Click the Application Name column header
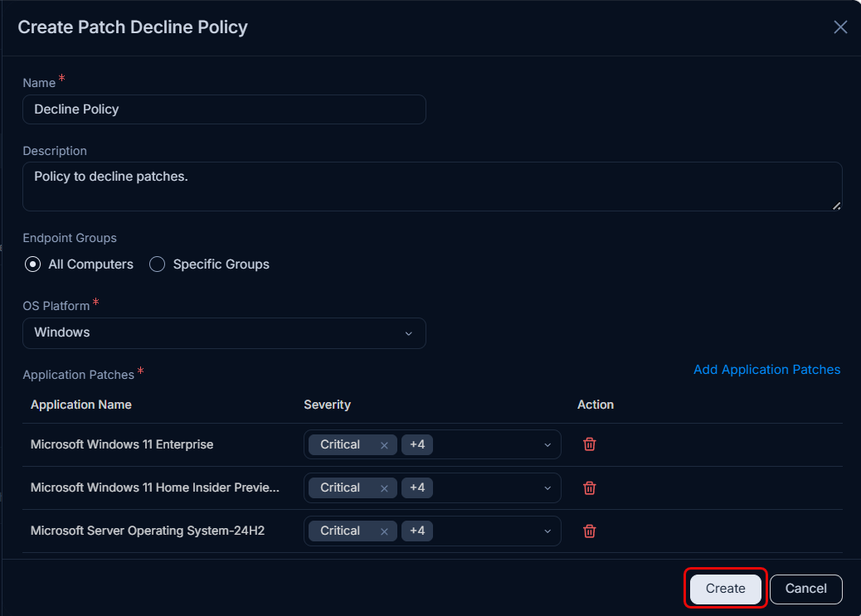Image resolution: width=861 pixels, height=616 pixels. [x=81, y=405]
